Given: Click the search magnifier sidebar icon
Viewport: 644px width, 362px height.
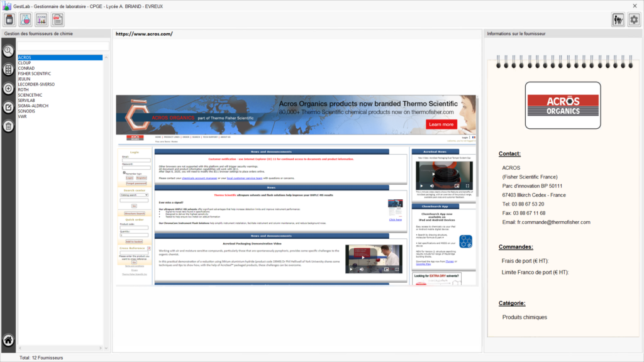Looking at the screenshot, I should point(8,52).
